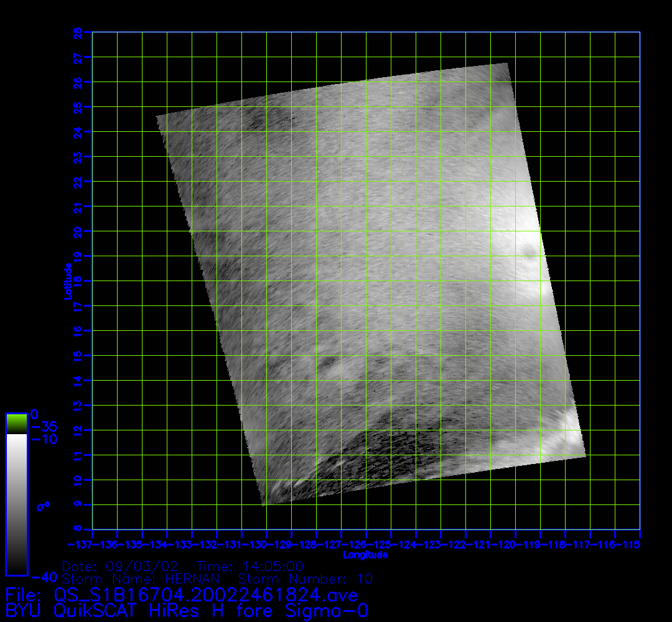The width and height of the screenshot is (672, 622).
Task: Click the σ° symbol beside the color bar
Action: 43,506
